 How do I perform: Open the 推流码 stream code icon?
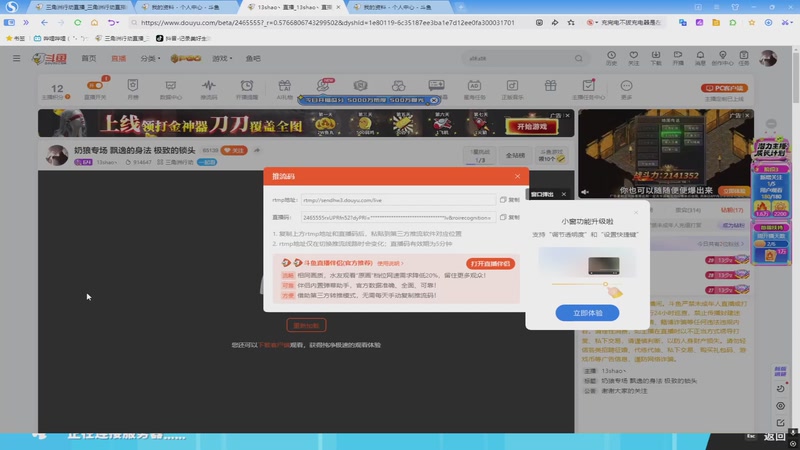[209, 89]
